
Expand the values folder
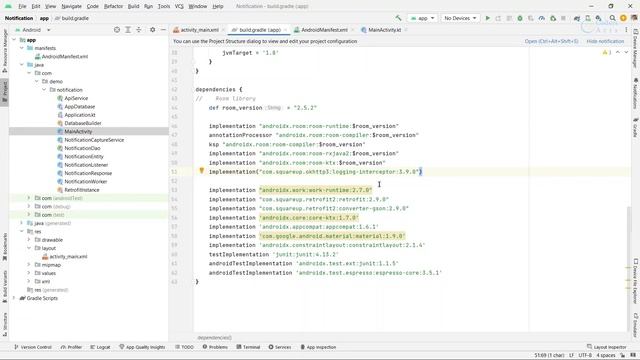click(x=29, y=273)
